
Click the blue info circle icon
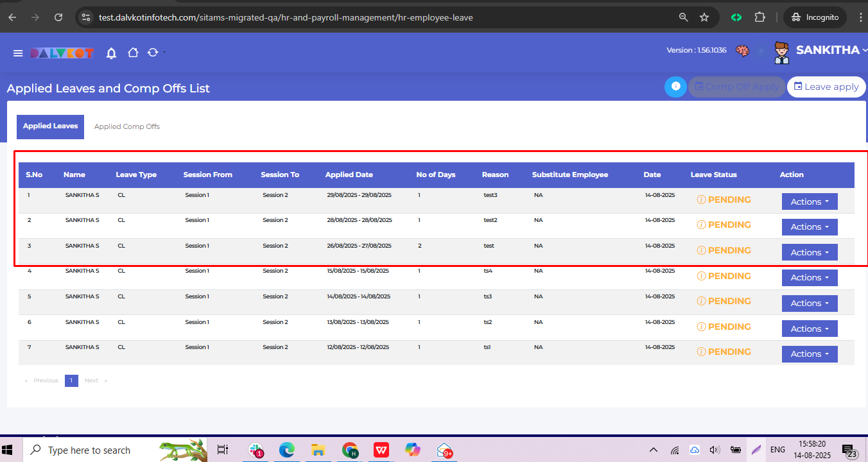pyautogui.click(x=675, y=87)
